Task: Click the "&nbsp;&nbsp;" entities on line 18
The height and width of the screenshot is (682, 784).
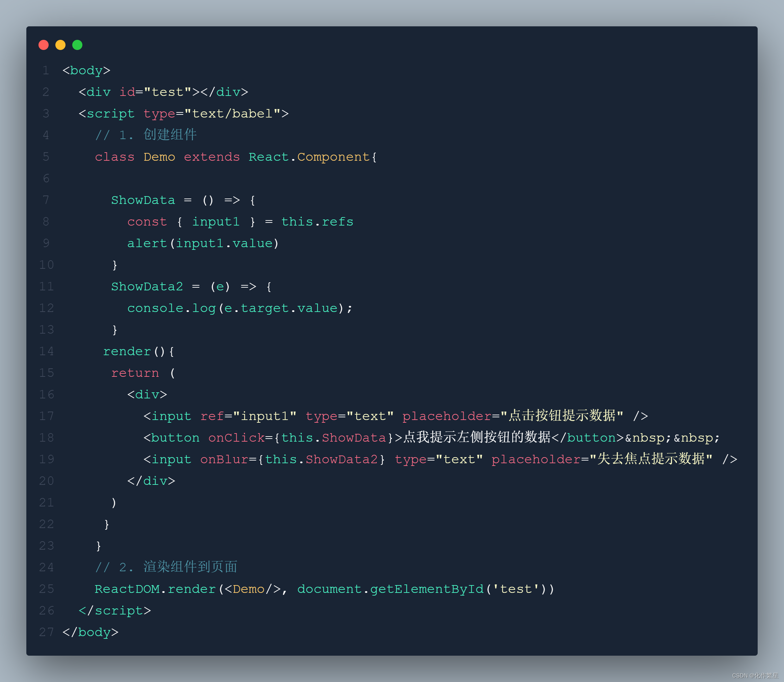Action: point(672,438)
